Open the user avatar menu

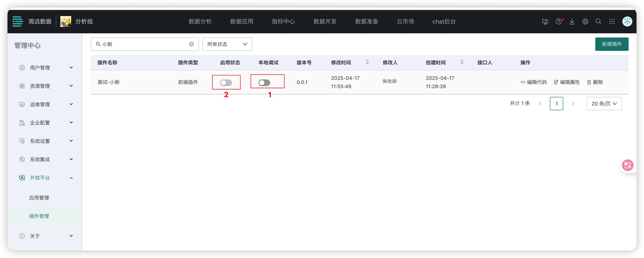(x=627, y=21)
